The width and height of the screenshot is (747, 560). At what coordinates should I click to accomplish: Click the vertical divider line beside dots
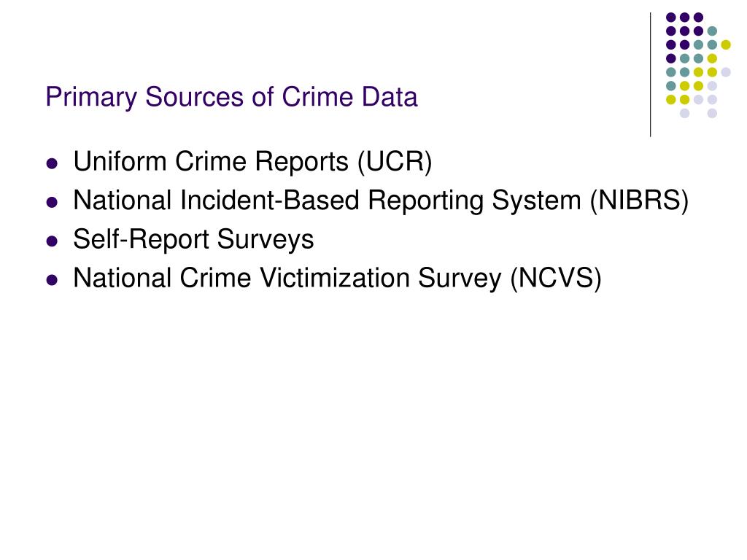[650, 75]
